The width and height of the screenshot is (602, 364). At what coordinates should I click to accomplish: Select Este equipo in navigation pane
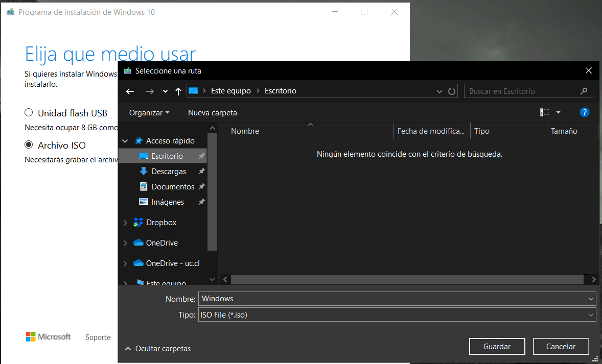tap(166, 283)
